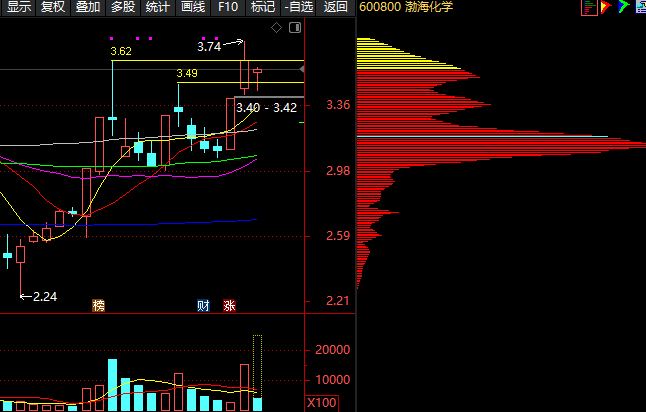
Task: Click the 返回 return button
Action: (335, 7)
